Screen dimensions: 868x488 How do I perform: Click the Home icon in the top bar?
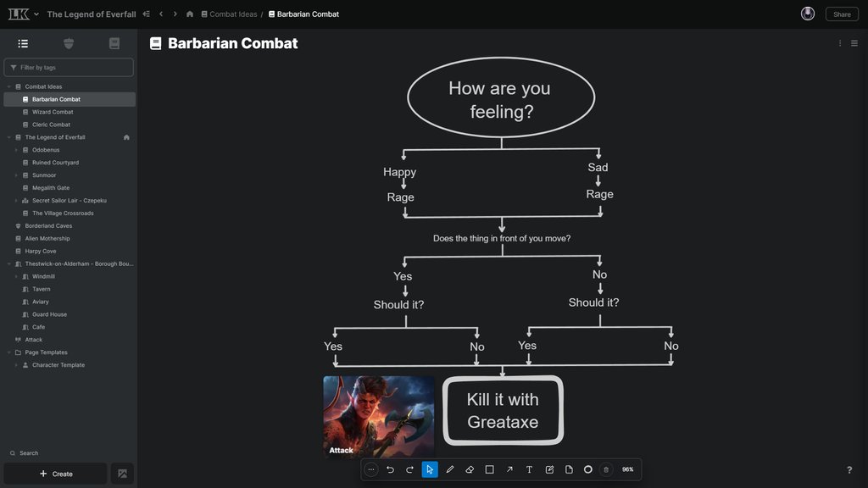point(188,14)
